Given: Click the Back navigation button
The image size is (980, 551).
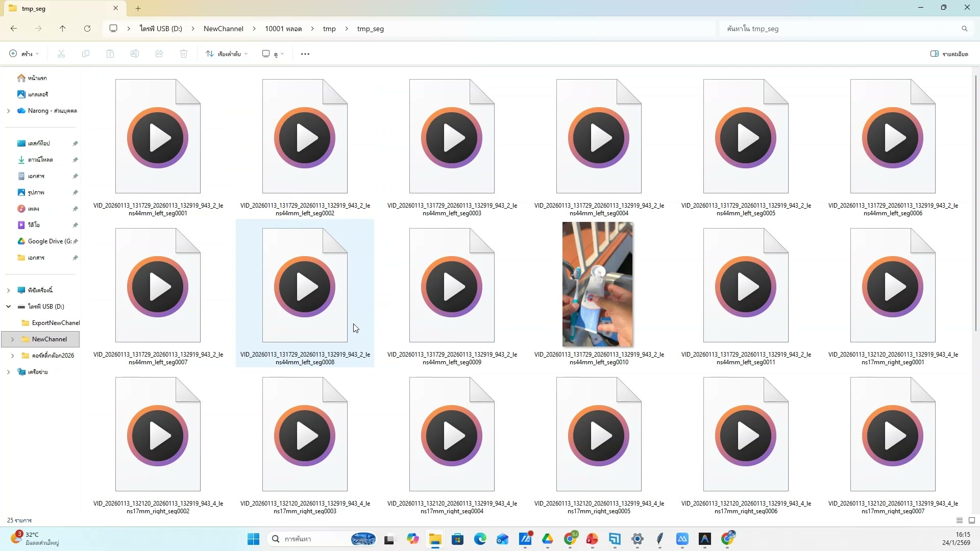Looking at the screenshot, I should 14,29.
